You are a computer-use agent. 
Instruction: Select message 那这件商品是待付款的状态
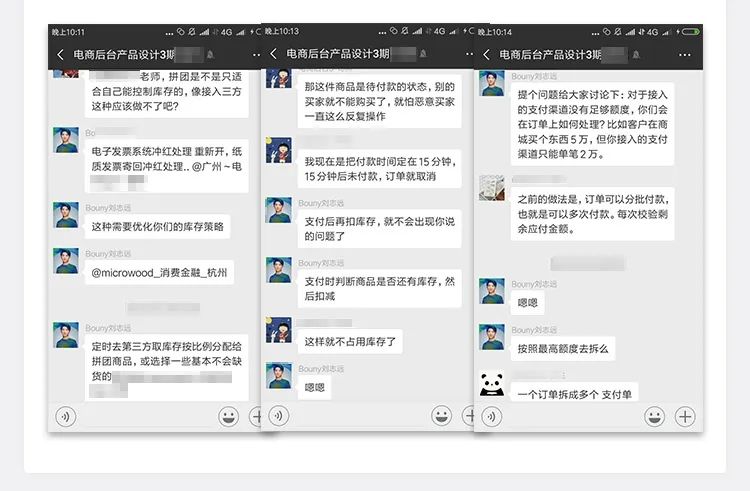pos(379,101)
